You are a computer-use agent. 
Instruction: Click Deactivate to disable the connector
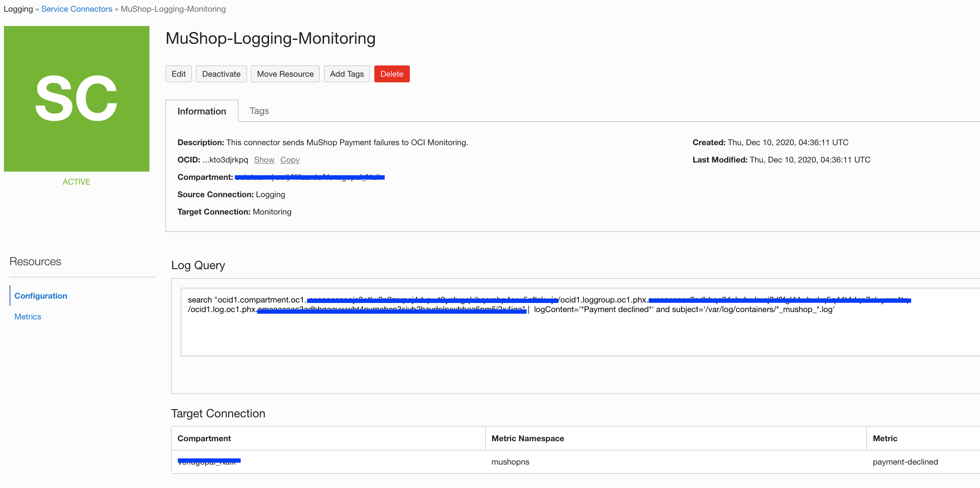click(221, 74)
